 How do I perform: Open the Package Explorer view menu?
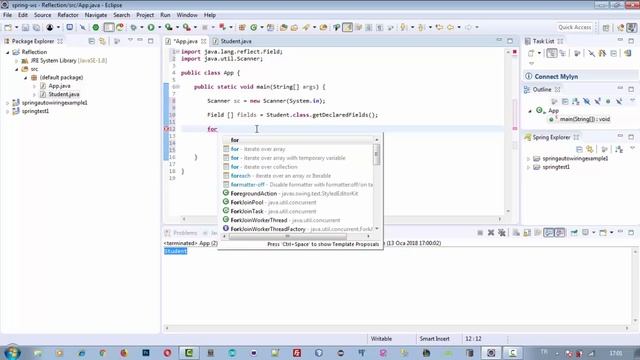coord(130,40)
